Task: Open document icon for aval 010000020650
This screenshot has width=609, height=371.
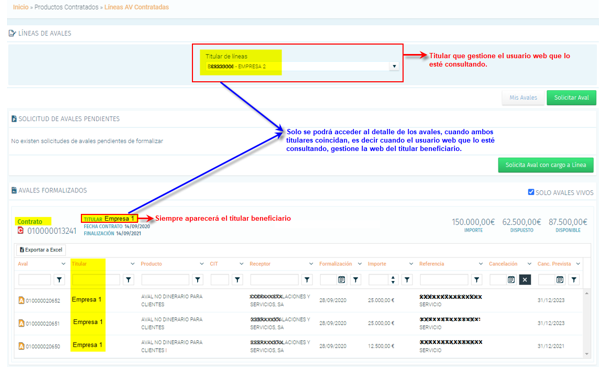Action: coord(21,345)
